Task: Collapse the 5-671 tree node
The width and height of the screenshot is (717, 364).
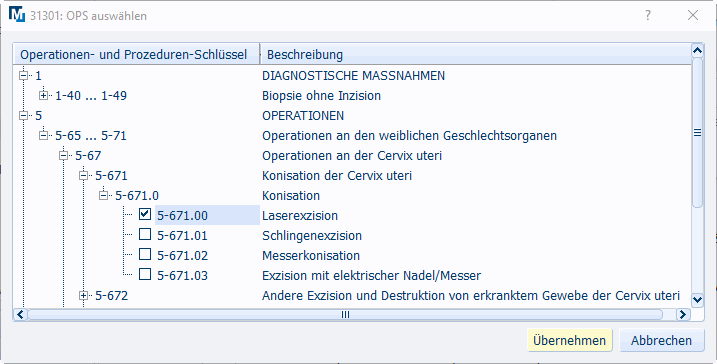Action: 83,176
